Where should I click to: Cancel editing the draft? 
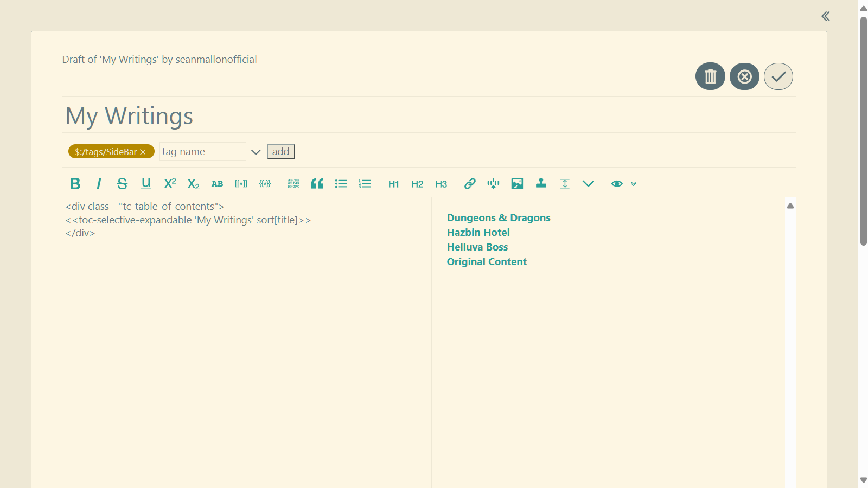point(744,76)
